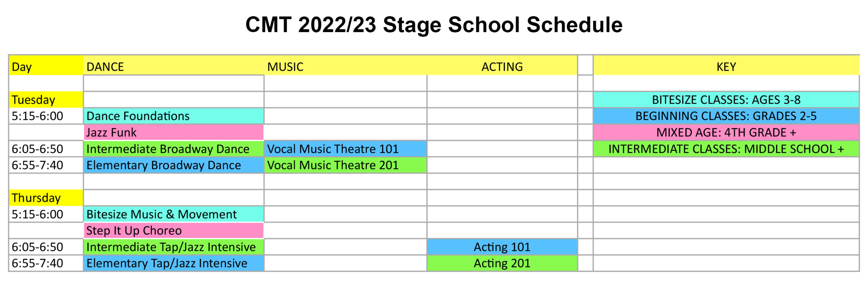The image size is (868, 282).
Task: Click Vocal Music Theatre 101 cell
Action: 346,149
